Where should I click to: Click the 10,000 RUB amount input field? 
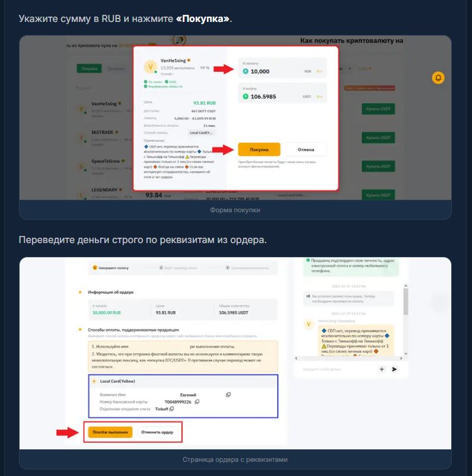pos(282,68)
